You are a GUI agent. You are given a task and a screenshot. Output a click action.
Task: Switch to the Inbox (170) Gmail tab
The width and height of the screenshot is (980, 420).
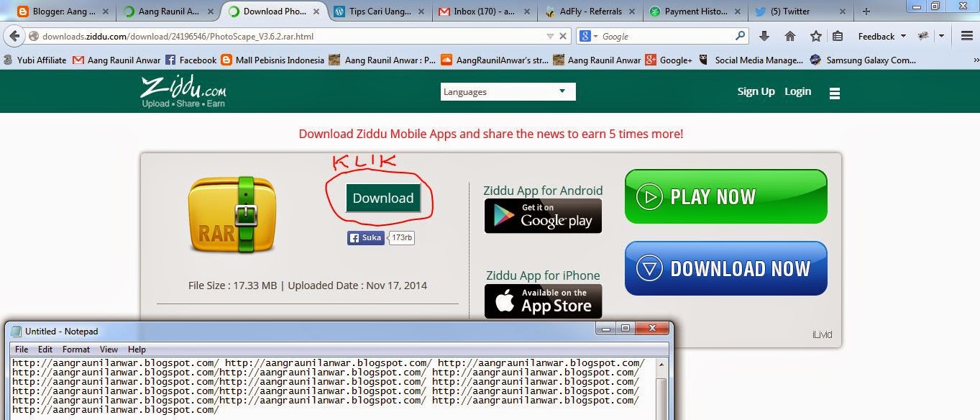(x=484, y=12)
